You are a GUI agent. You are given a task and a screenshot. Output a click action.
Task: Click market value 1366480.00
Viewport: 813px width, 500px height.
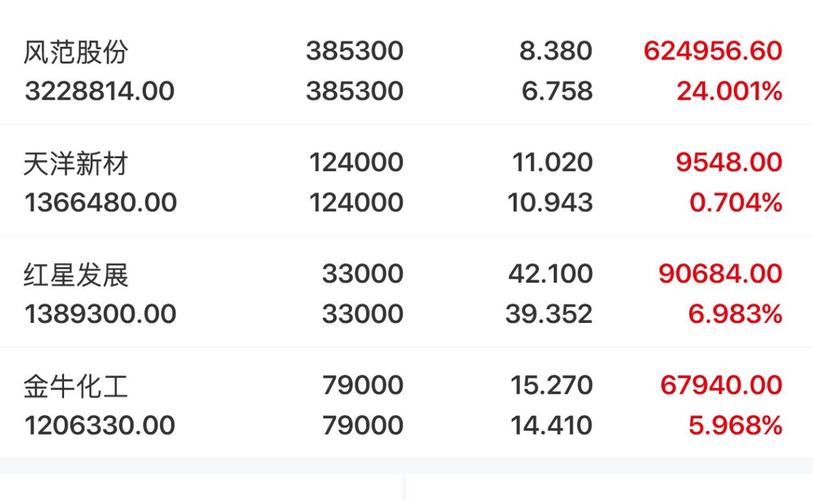pos(101,202)
